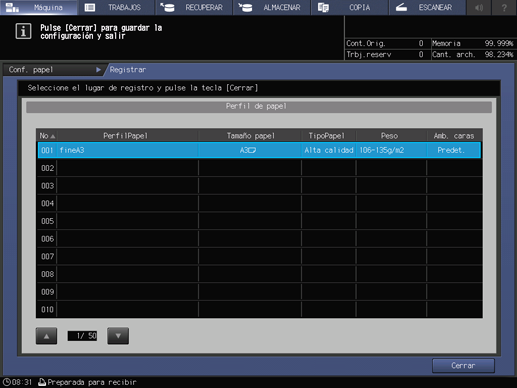Click the information icon beside the message
This screenshot has height=388, width=517.
tap(23, 31)
